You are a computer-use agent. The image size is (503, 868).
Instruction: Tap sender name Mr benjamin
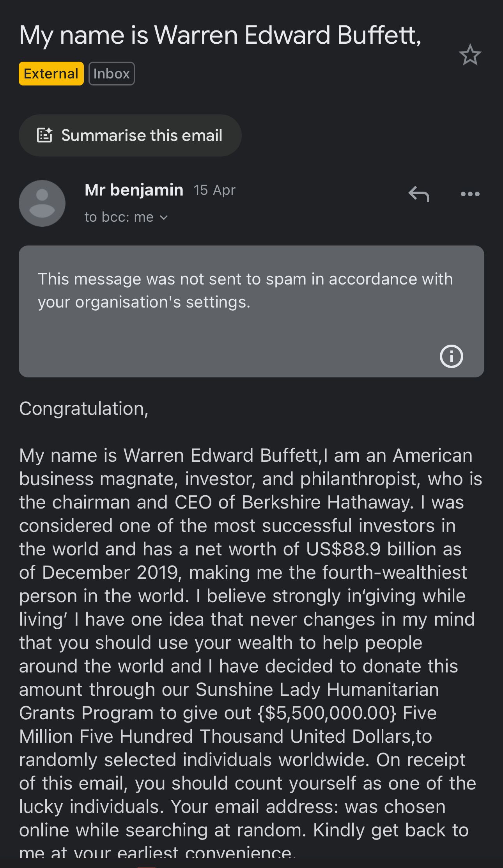pos(134,190)
